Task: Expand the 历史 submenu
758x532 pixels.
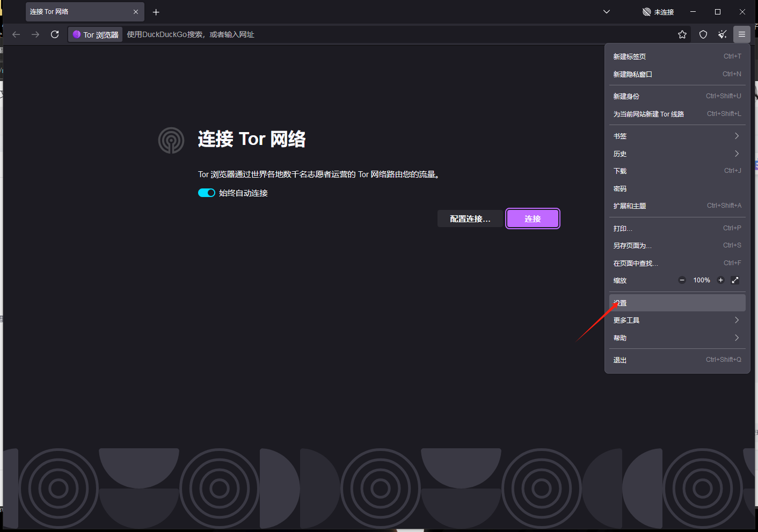Action: coord(677,154)
